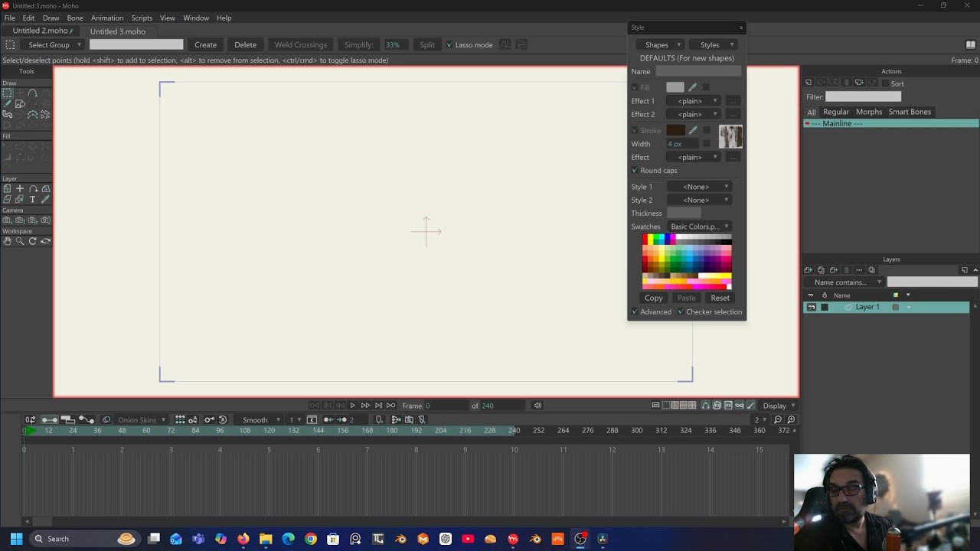980x551 pixels.
Task: Switch to Smart Bones tab
Action: click(910, 112)
